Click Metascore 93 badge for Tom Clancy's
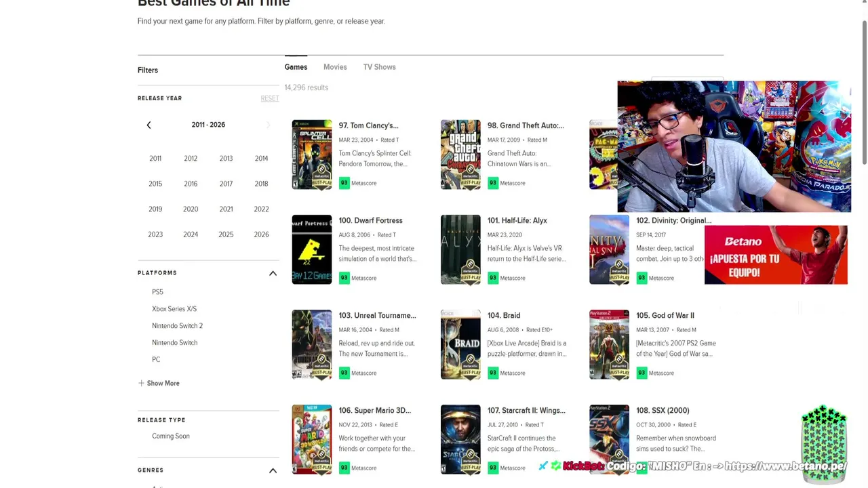 [344, 183]
